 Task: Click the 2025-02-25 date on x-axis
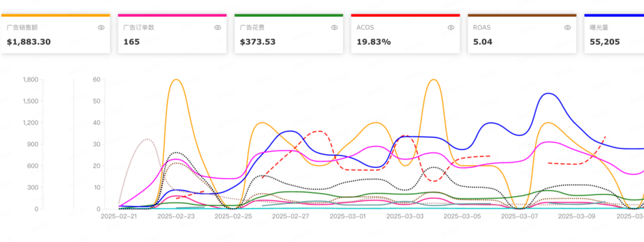point(234,216)
